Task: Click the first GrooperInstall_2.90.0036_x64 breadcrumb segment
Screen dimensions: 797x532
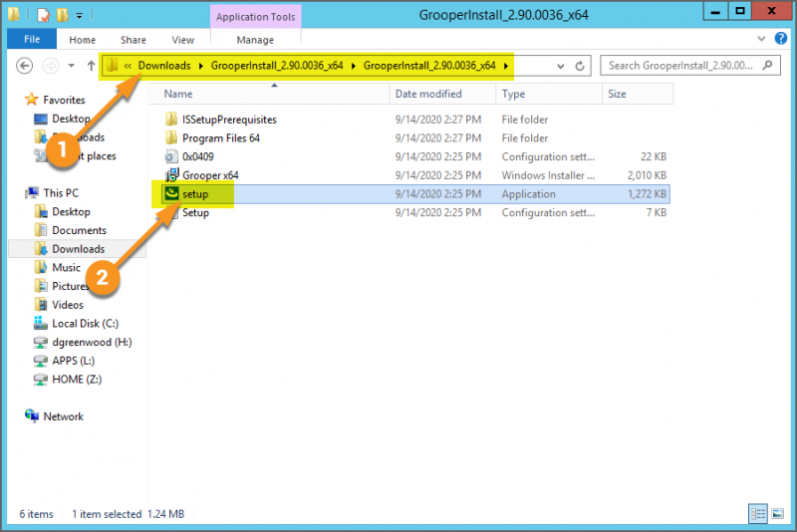Action: coord(277,66)
